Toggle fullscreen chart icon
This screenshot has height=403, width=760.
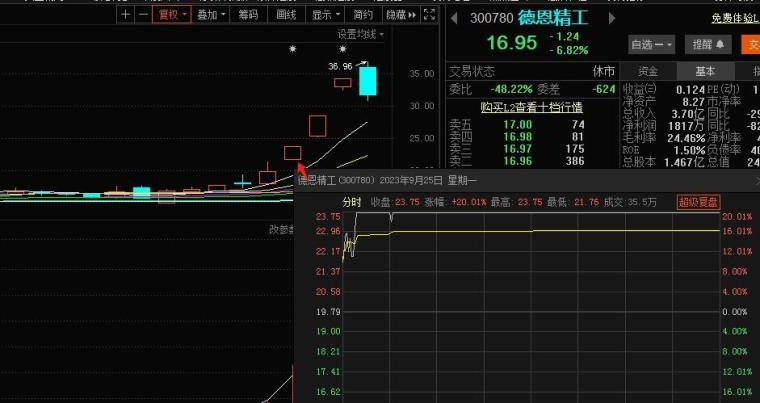tap(429, 15)
